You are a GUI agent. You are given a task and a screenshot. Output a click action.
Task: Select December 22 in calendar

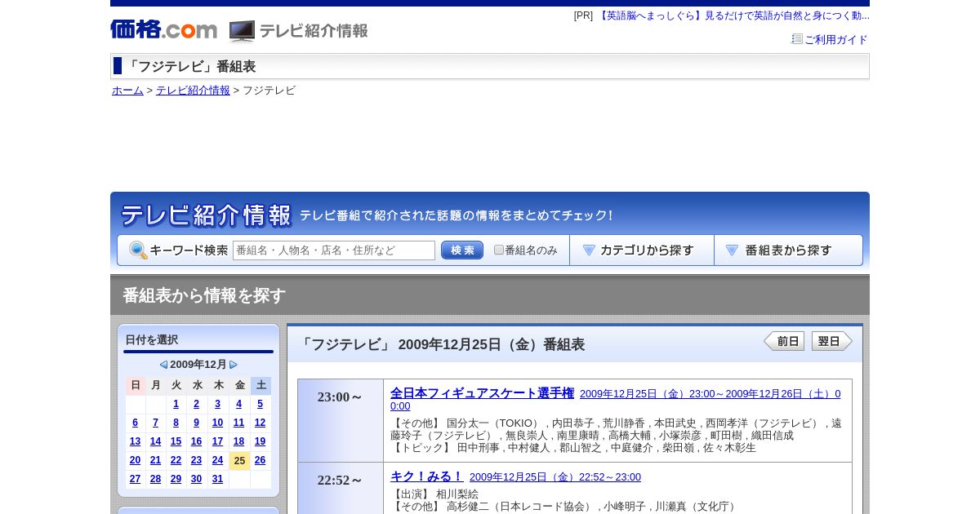(176, 460)
